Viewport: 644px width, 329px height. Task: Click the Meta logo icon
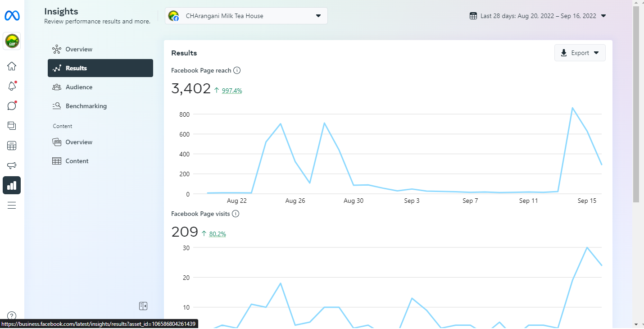12,16
